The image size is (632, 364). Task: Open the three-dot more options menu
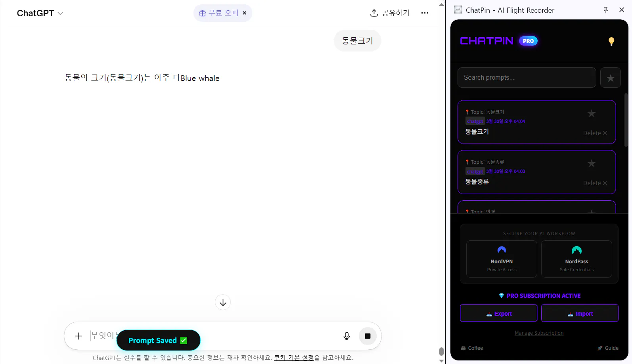[x=425, y=13]
